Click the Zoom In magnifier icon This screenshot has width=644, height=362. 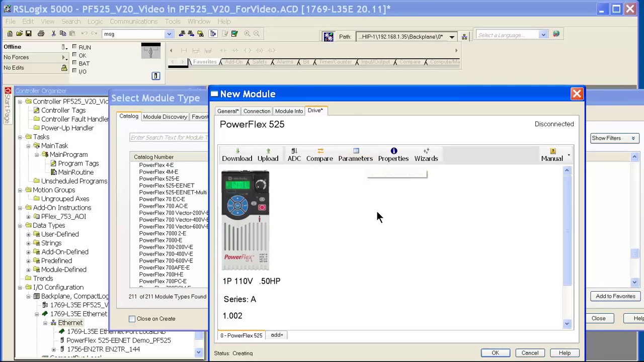pyautogui.click(x=247, y=34)
